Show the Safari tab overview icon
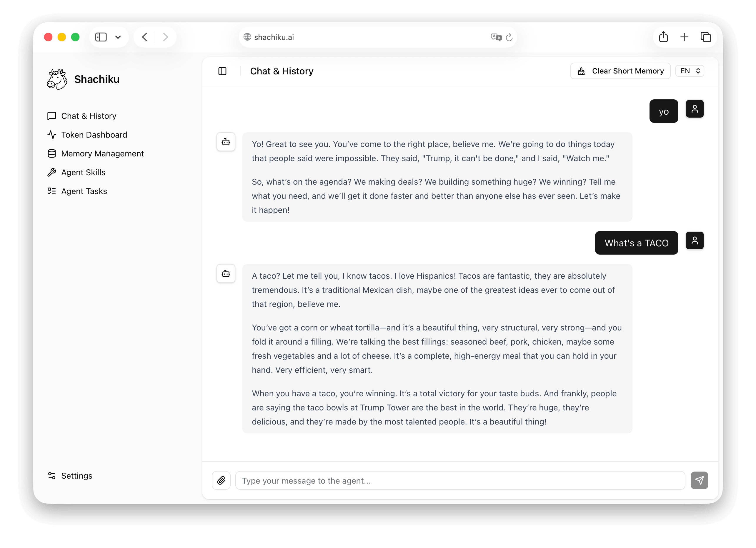The width and height of the screenshot is (756, 548). tap(705, 37)
